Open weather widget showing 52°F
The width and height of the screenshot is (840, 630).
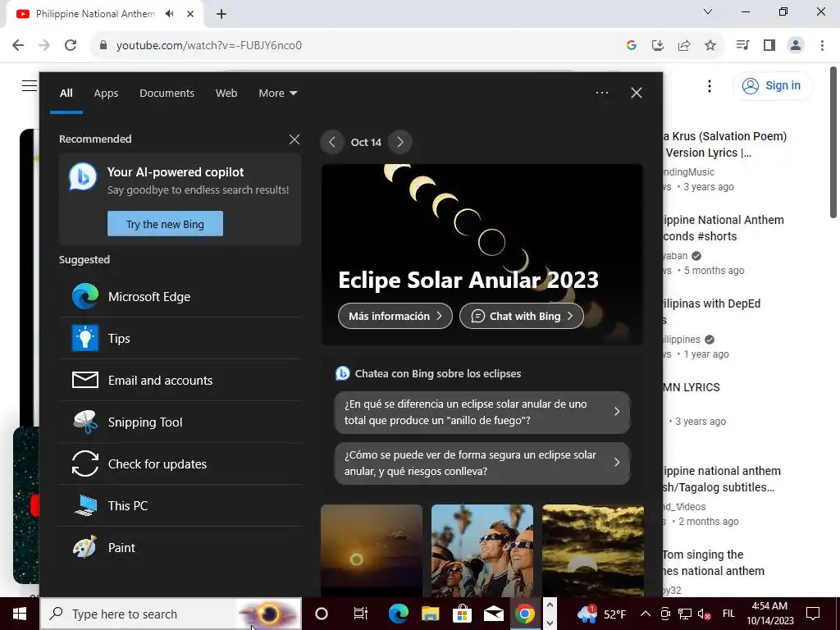click(x=601, y=614)
